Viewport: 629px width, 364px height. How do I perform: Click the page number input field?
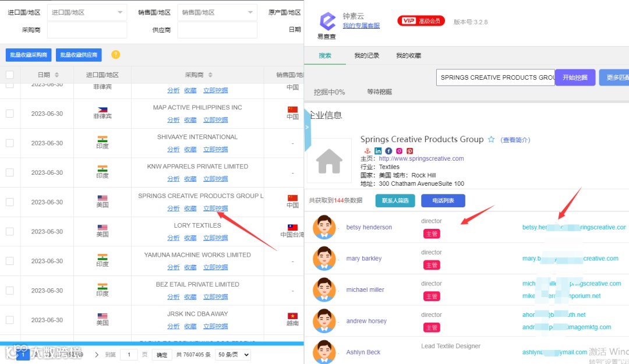[129, 354]
